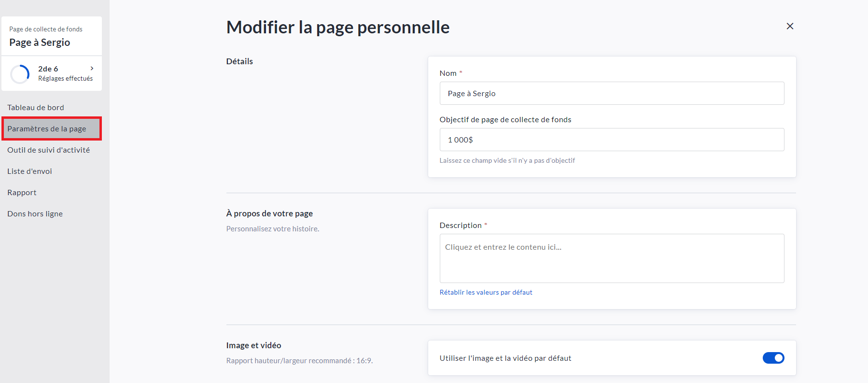Disable the default image and video toggle
Image resolution: width=868 pixels, height=383 pixels.
pyautogui.click(x=773, y=358)
